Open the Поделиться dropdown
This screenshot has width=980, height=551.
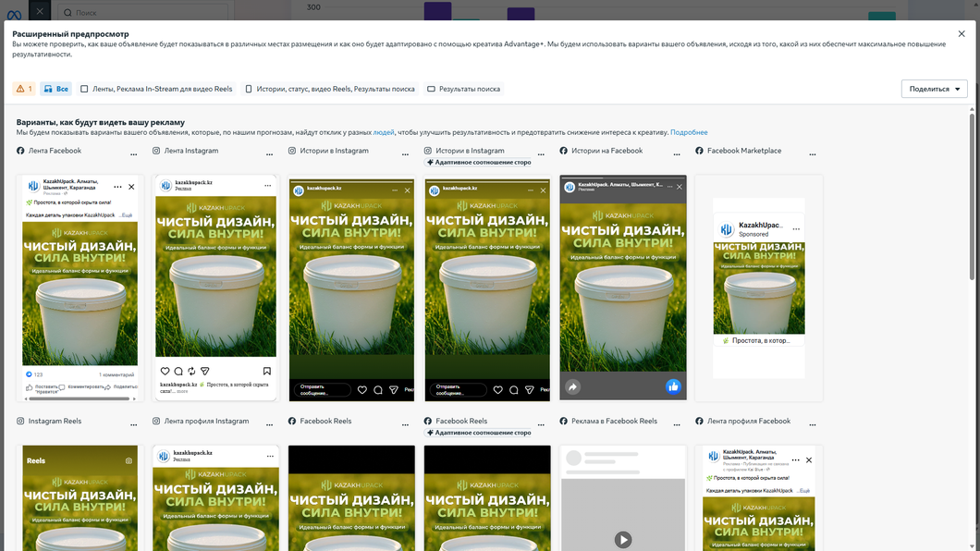point(935,89)
